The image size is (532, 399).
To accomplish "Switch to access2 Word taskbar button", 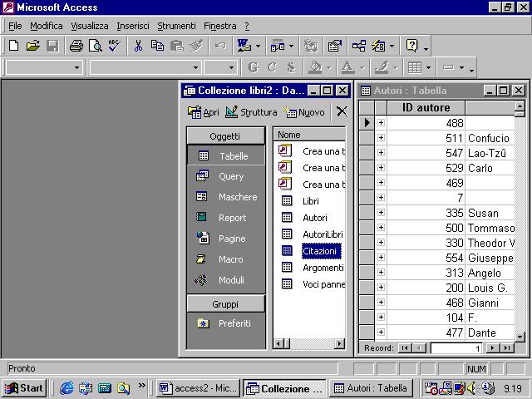I will pos(198,388).
